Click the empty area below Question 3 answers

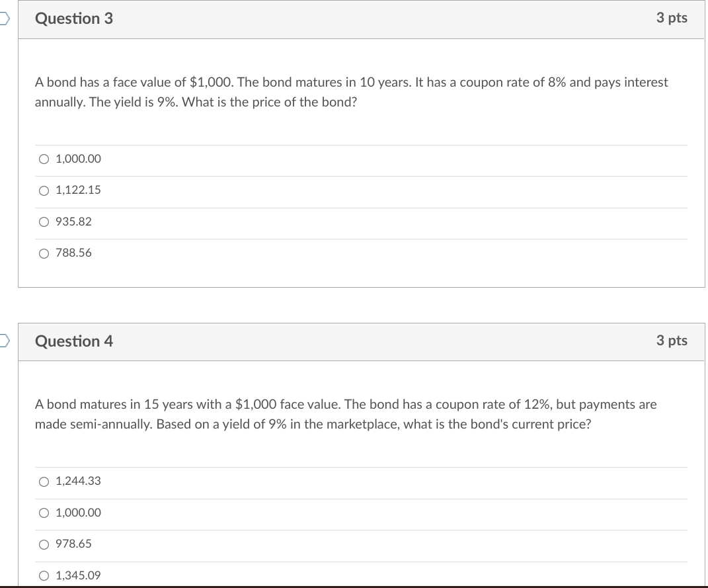coord(361,274)
